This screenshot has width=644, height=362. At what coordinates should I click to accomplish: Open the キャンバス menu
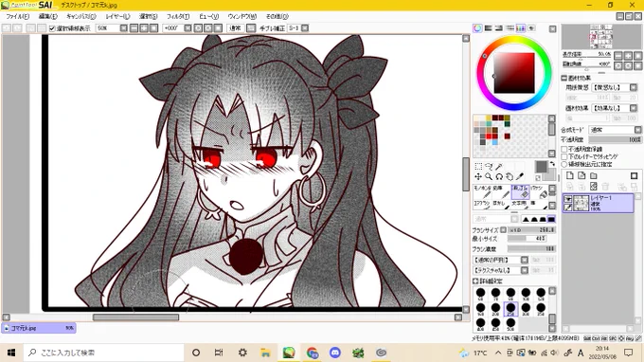[x=81, y=16]
